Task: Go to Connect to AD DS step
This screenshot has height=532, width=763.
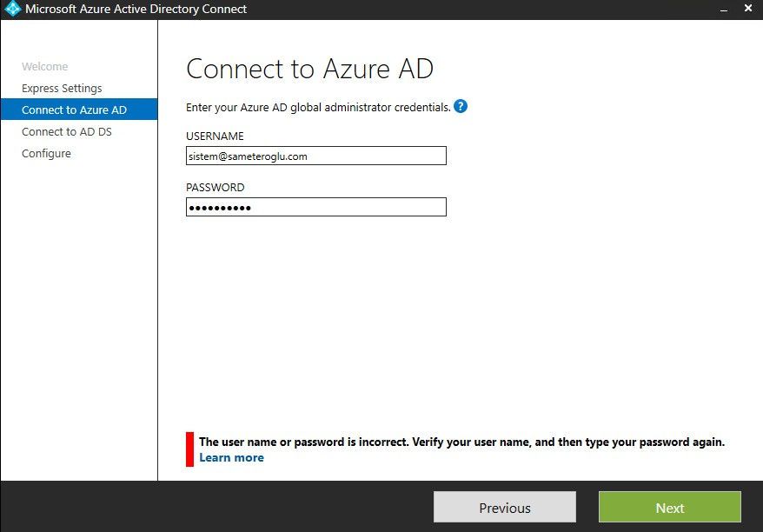Action: [67, 132]
